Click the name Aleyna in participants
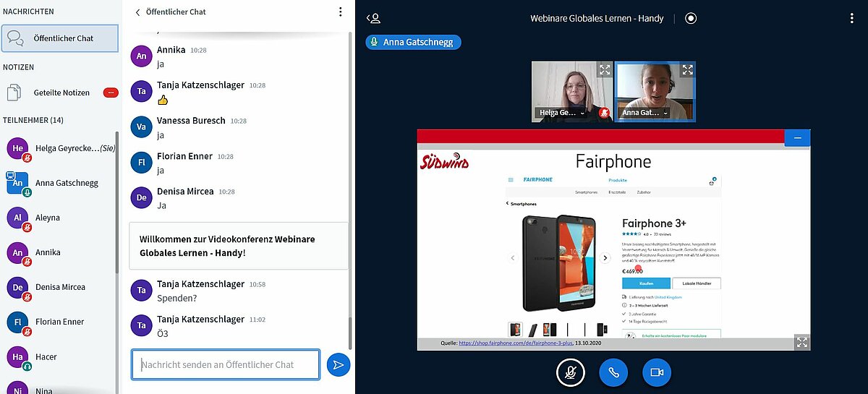Viewport: 868px width, 394px height. [48, 218]
